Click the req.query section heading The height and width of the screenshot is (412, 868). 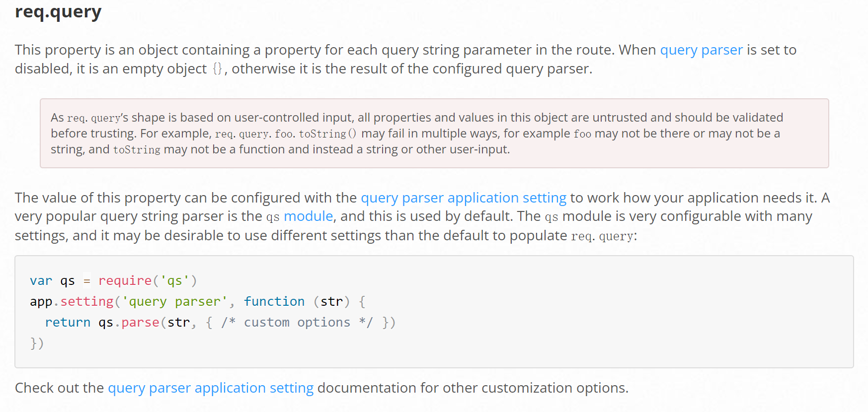point(58,11)
